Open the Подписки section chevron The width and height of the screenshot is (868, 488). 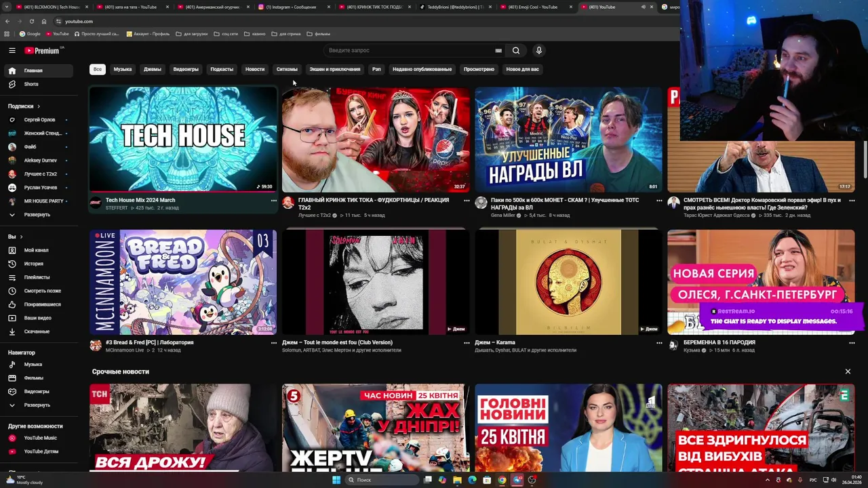click(39, 106)
